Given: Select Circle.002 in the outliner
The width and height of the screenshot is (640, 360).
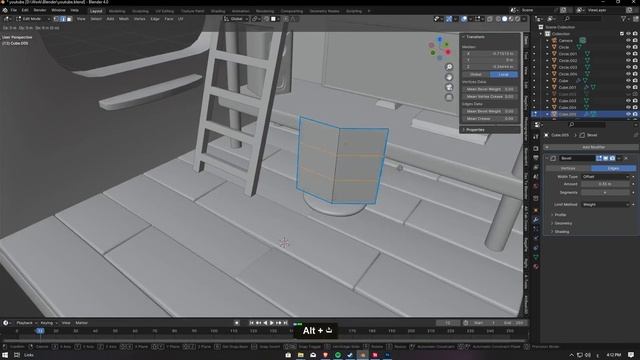Looking at the screenshot, I should pyautogui.click(x=568, y=60).
